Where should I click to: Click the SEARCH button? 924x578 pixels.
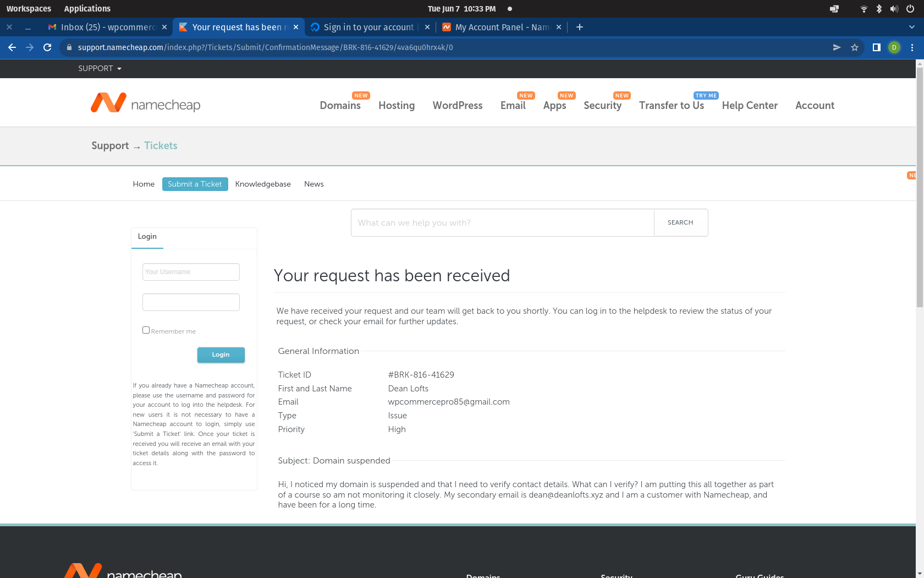pos(681,222)
